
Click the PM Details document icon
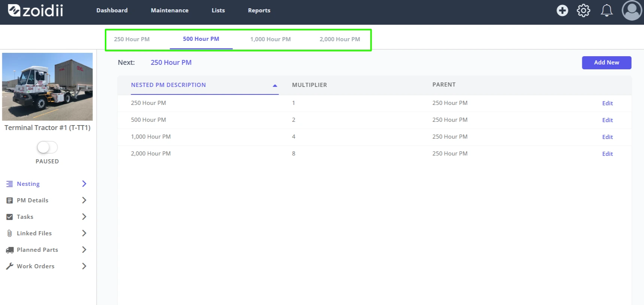tap(10, 200)
